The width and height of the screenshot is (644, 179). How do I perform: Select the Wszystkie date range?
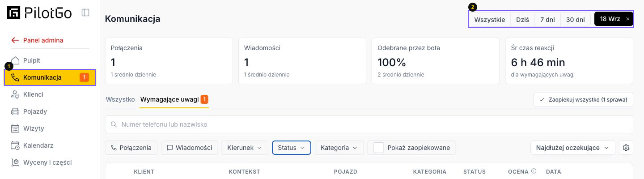[490, 19]
